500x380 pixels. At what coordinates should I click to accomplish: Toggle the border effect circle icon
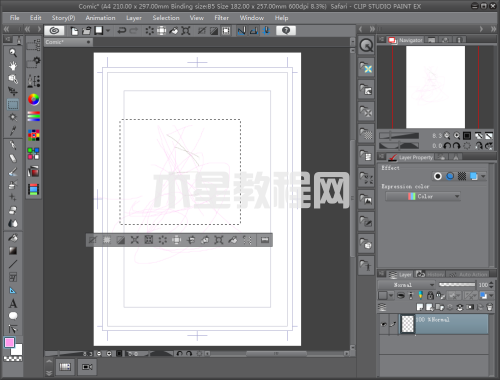click(438, 176)
